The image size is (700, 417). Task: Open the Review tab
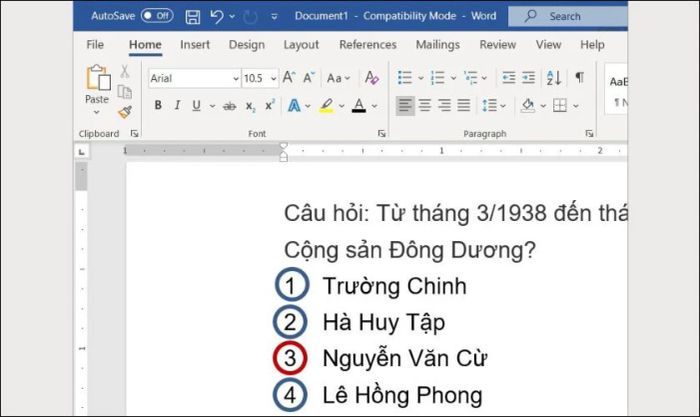(x=498, y=45)
